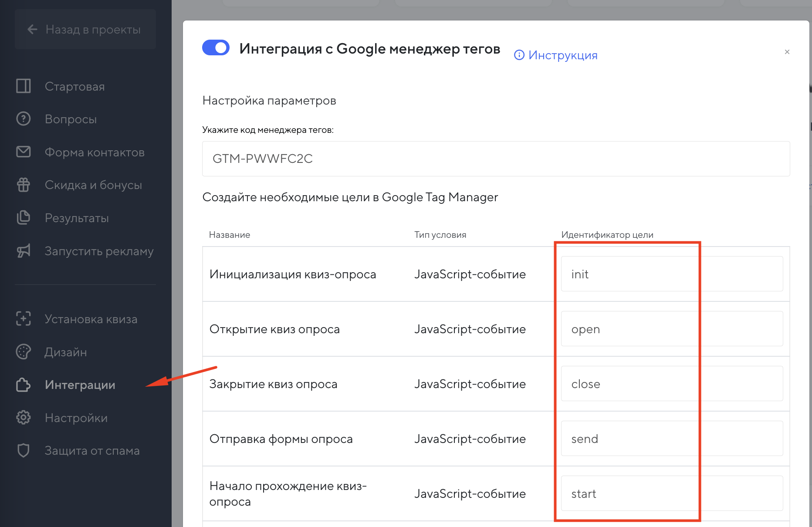The image size is (812, 527).
Task: Click the back arrow icon near Назад в проекты
Action: (x=32, y=29)
